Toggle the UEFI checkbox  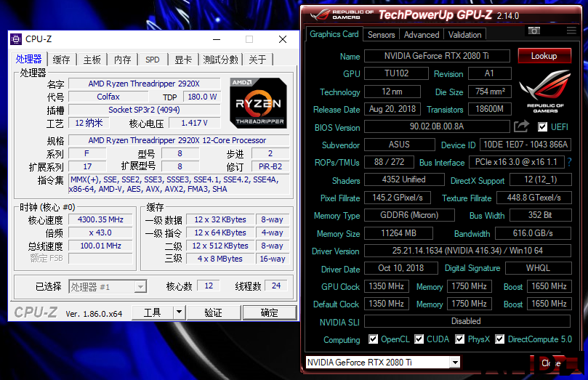coord(542,126)
